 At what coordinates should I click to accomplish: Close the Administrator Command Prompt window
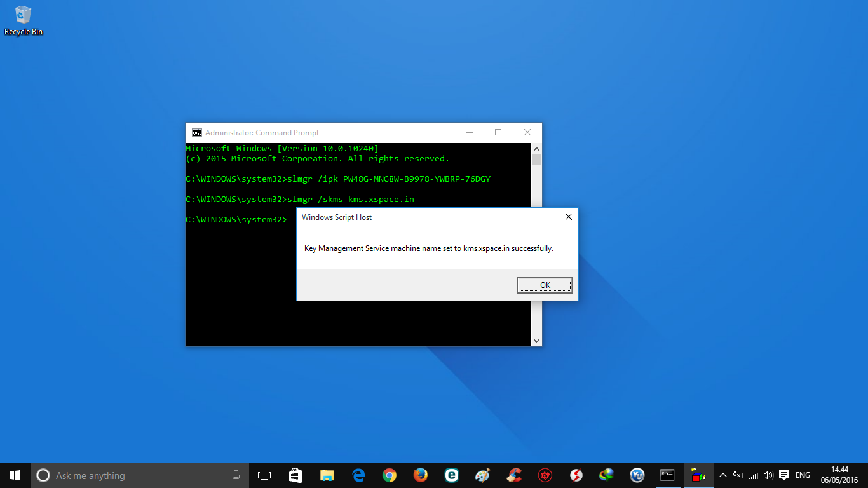point(527,132)
